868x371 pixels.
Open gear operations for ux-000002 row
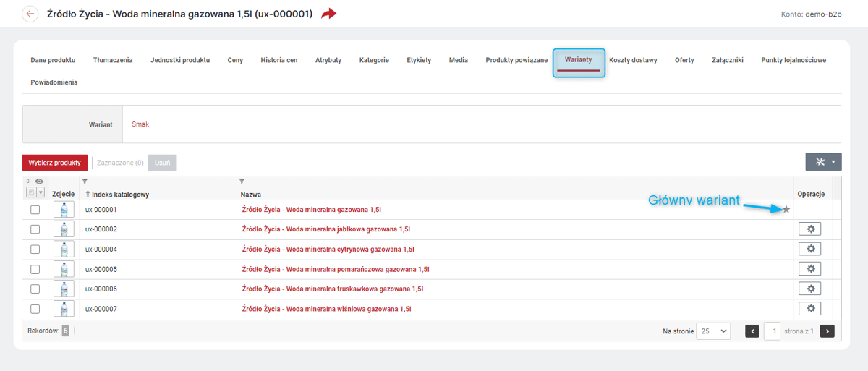point(810,229)
